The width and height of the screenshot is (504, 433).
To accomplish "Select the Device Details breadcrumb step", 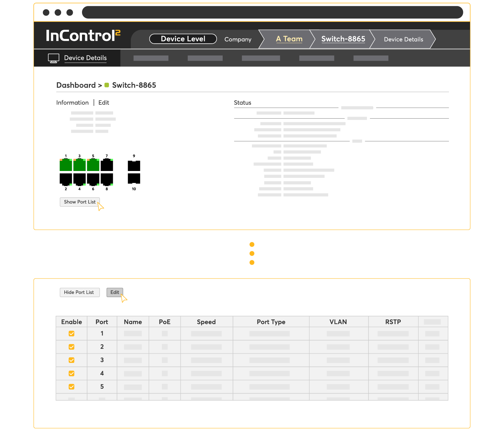I will (x=403, y=39).
